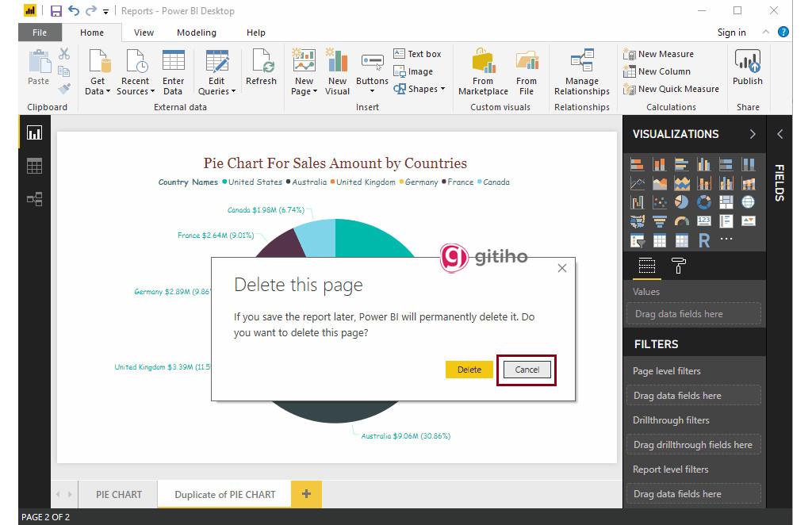Screen dimensions: 812x525
Task: Select the Treemap visualization
Action: click(x=726, y=202)
